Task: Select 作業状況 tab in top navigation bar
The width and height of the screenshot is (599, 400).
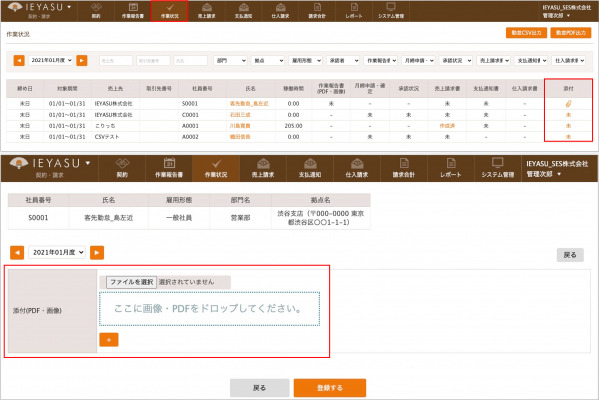Action: coord(170,11)
